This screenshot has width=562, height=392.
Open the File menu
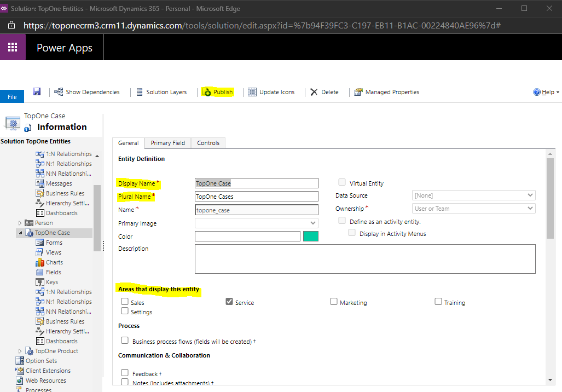point(11,96)
